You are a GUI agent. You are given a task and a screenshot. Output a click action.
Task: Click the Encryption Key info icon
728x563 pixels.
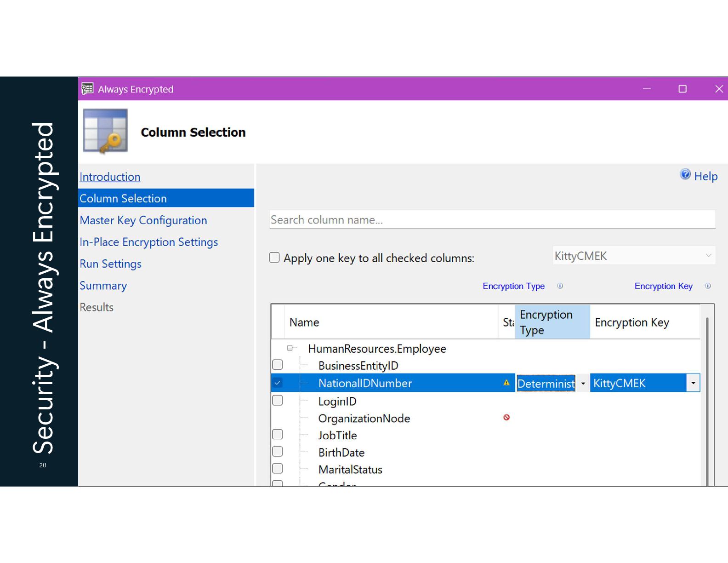tap(708, 286)
